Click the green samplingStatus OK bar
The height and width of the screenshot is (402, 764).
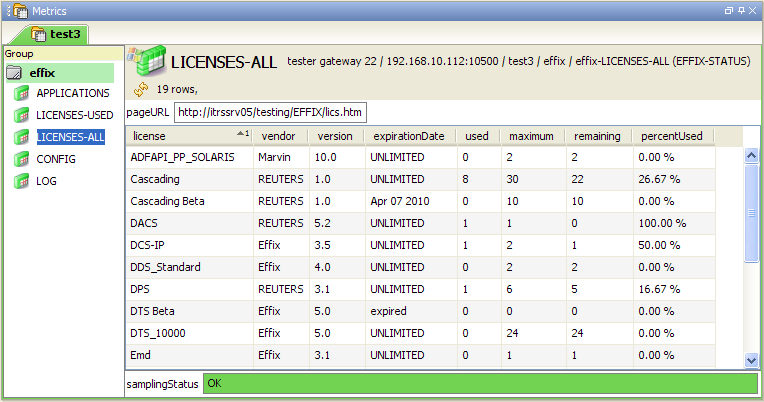tap(479, 383)
